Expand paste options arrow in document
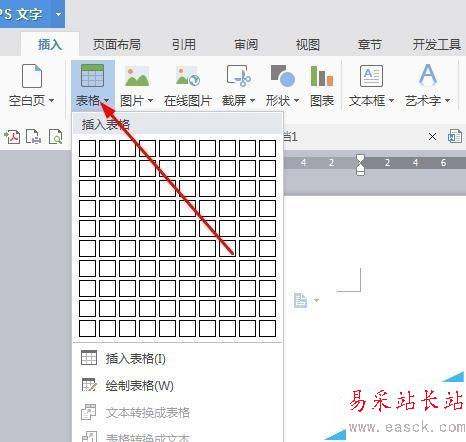 [316, 300]
